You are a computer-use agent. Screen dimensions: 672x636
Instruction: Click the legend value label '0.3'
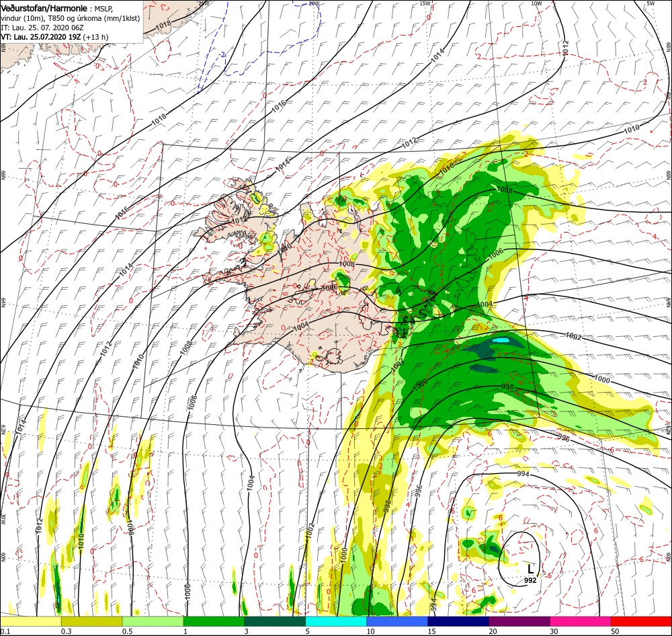[x=67, y=631]
